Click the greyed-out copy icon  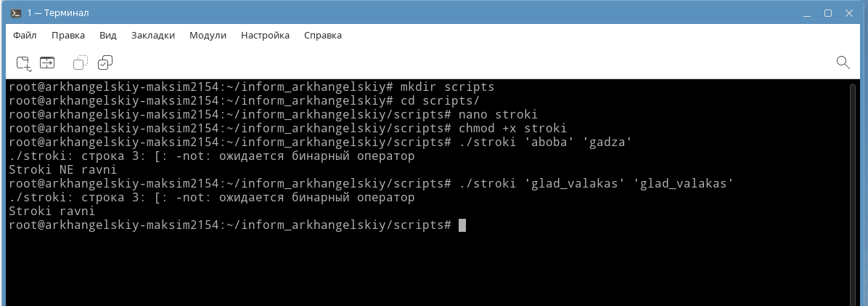81,63
